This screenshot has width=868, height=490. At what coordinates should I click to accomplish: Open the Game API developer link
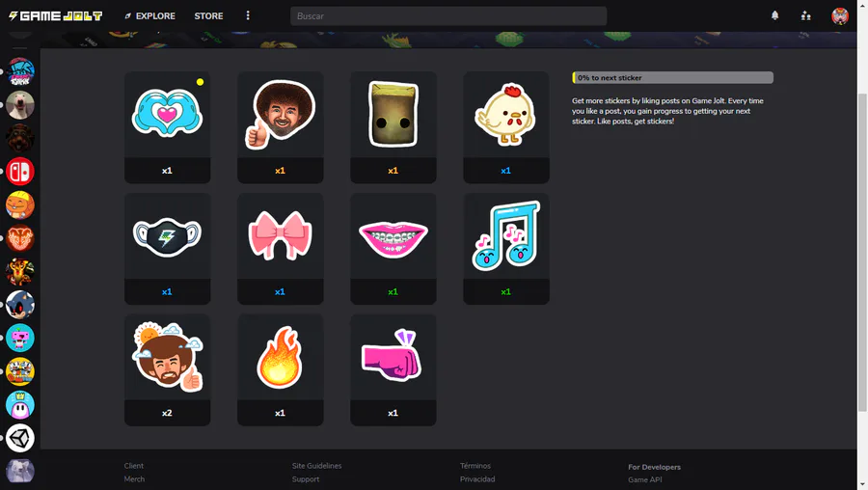tap(645, 480)
